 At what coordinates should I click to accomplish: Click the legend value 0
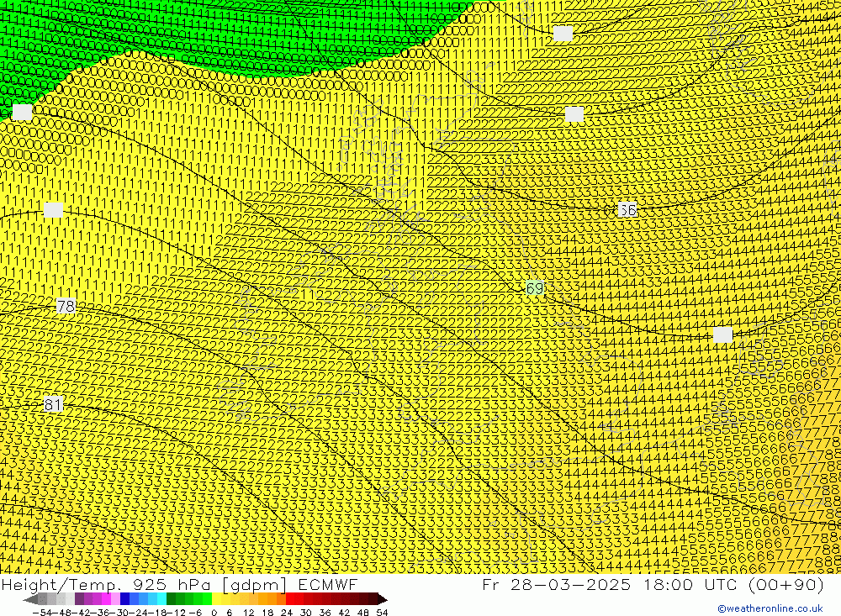[214, 613]
